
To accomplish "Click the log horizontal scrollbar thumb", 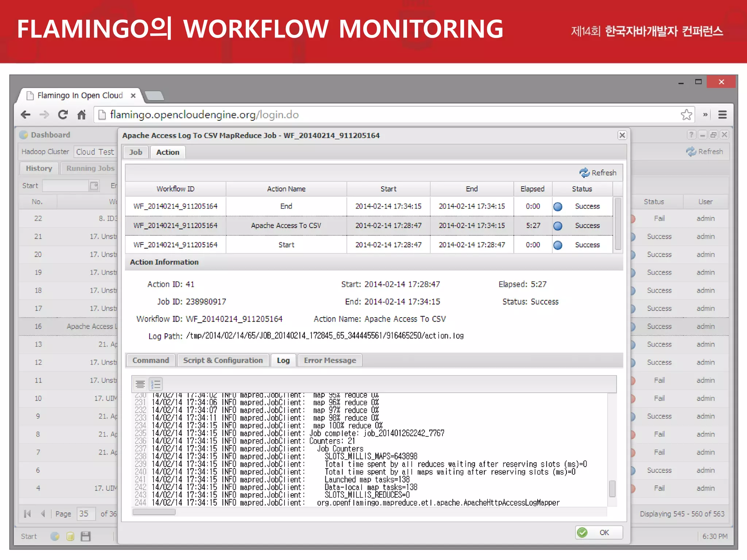I will click(x=154, y=512).
